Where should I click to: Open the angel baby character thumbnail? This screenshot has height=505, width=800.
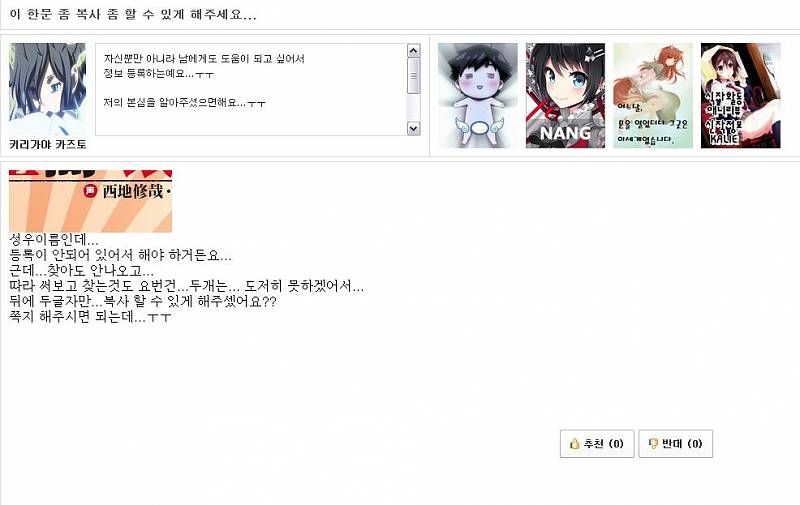pos(478,95)
